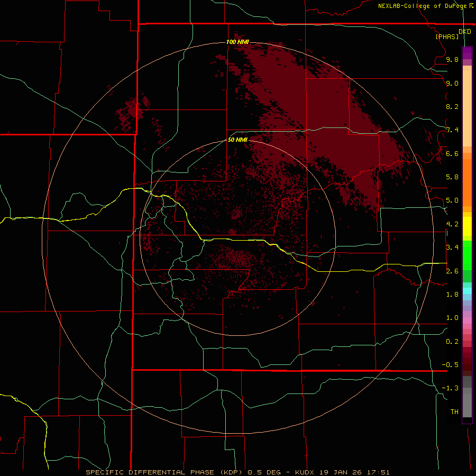Click the 'TH' threshold label on legend
This screenshot has height=476, width=476.
(454, 412)
